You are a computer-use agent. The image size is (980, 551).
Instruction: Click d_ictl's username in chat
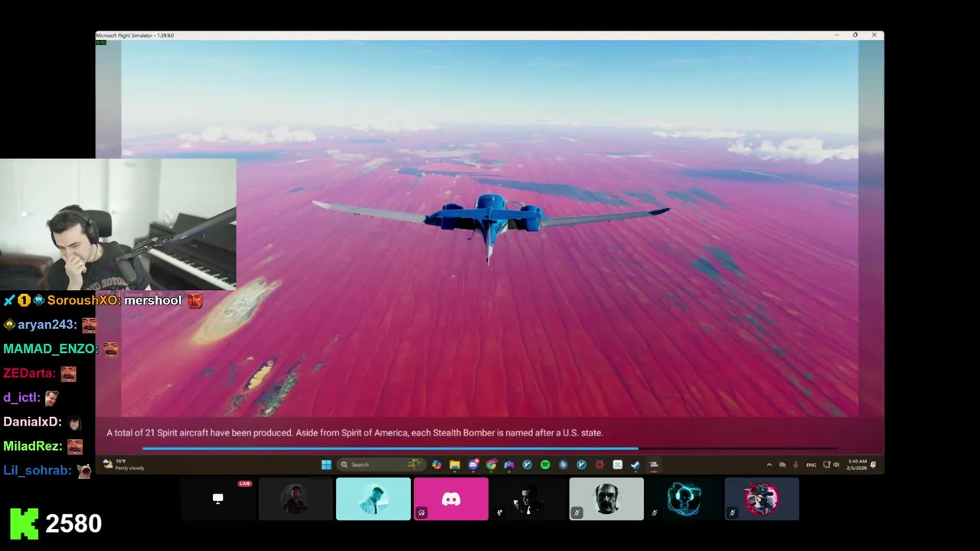pos(20,398)
